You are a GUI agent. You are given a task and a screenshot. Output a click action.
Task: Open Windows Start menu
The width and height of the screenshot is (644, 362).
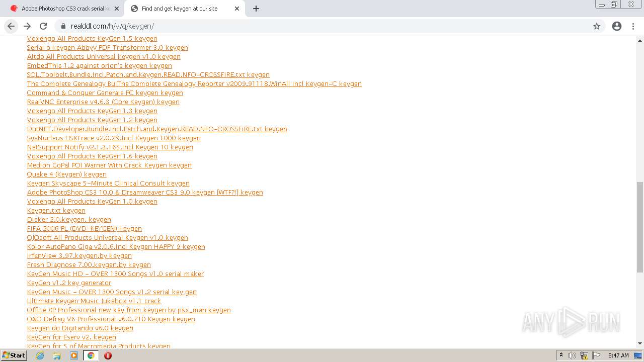(14, 355)
